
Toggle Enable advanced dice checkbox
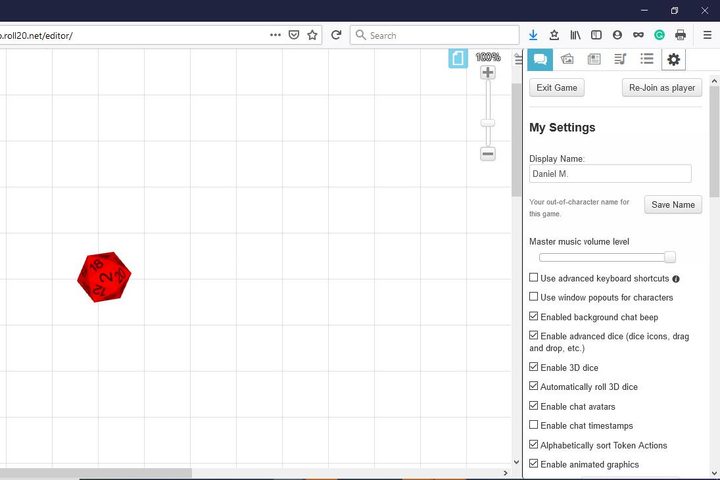(534, 335)
